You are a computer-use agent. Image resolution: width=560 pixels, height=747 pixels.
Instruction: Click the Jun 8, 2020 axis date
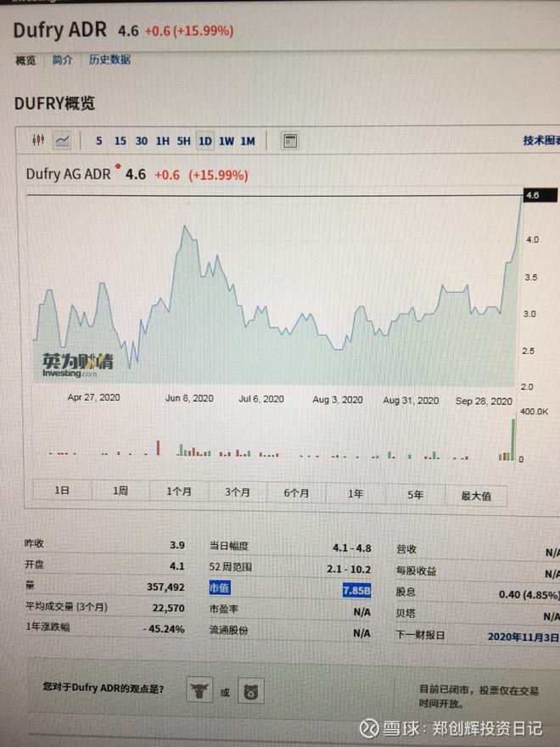[189, 398]
